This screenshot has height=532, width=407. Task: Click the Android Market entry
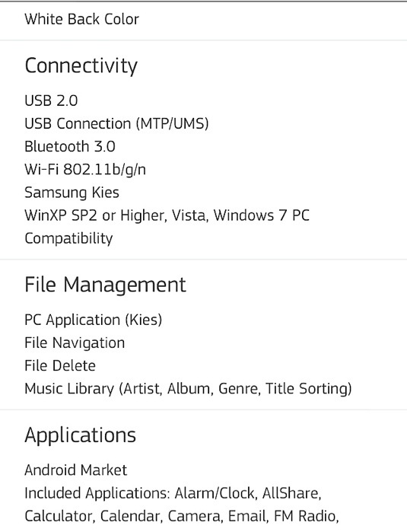click(75, 470)
